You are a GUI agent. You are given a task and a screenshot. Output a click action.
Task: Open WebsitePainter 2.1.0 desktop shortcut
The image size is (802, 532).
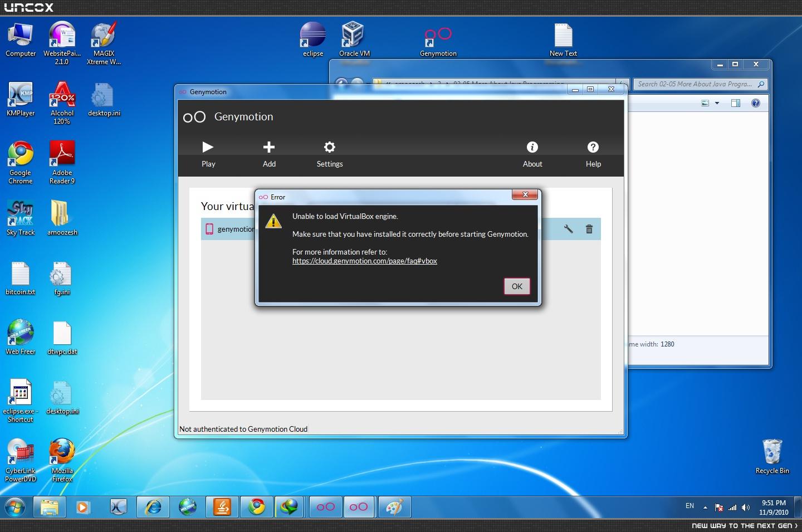pyautogui.click(x=62, y=43)
